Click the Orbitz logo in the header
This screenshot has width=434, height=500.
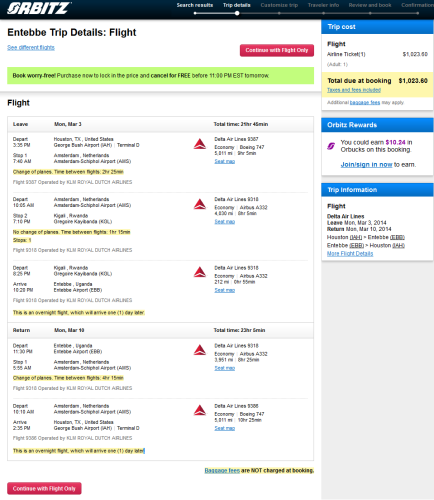pos(38,8)
